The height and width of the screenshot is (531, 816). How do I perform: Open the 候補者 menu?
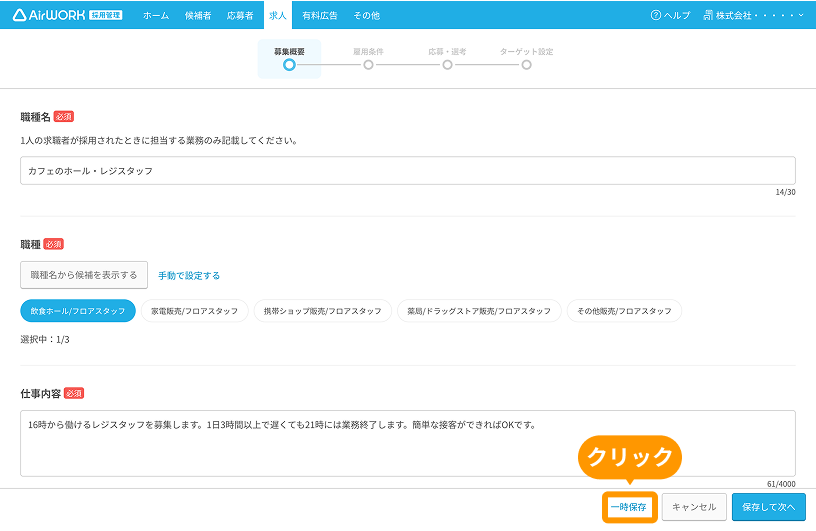[x=198, y=16]
